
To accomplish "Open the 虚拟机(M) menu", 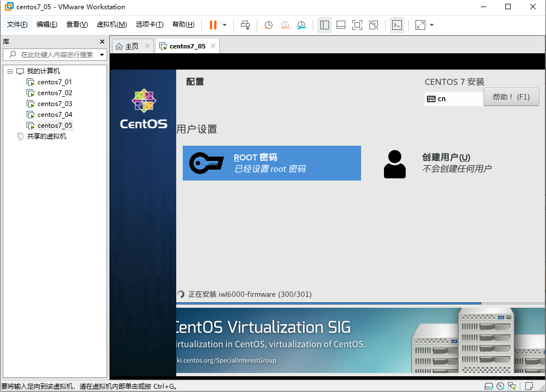I will (x=111, y=24).
